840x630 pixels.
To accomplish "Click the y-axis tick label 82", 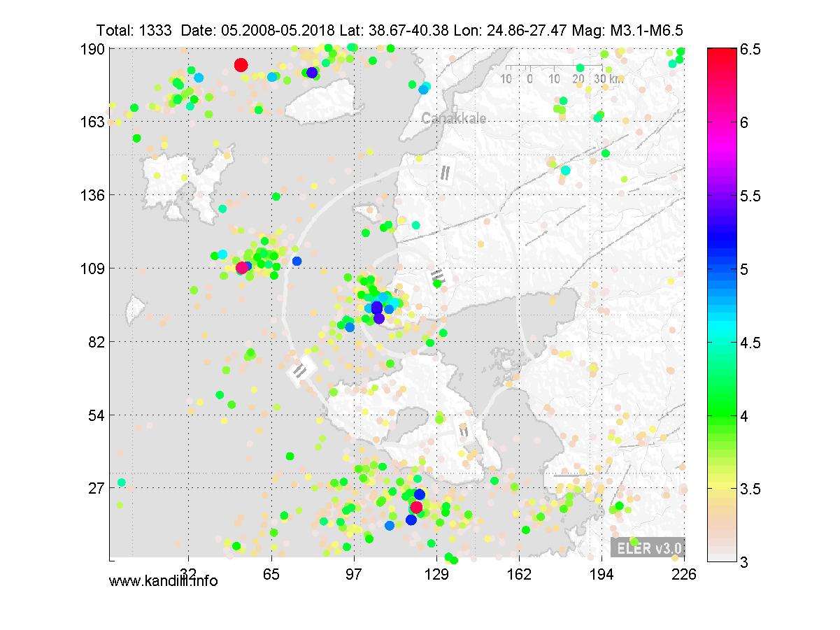I will pyautogui.click(x=97, y=341).
